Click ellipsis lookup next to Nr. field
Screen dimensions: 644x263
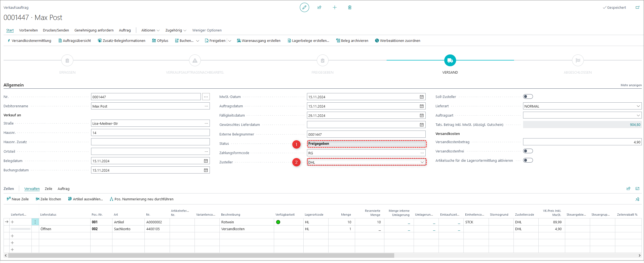(206, 97)
